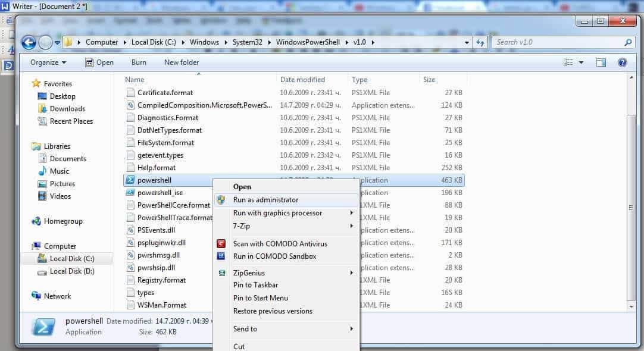The height and width of the screenshot is (351, 644).
Task: Click the search magnifier icon
Action: pyautogui.click(x=627, y=42)
